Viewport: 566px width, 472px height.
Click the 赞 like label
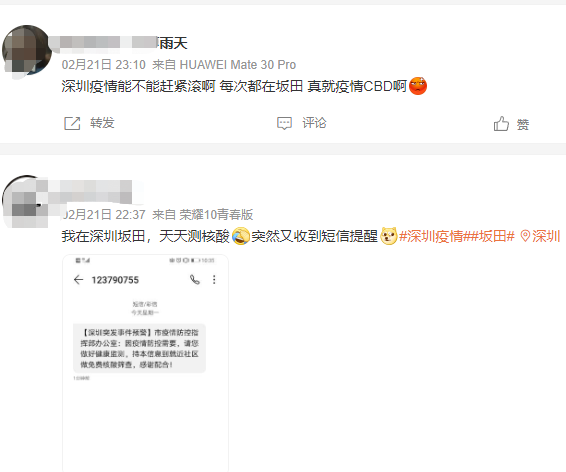tap(523, 124)
